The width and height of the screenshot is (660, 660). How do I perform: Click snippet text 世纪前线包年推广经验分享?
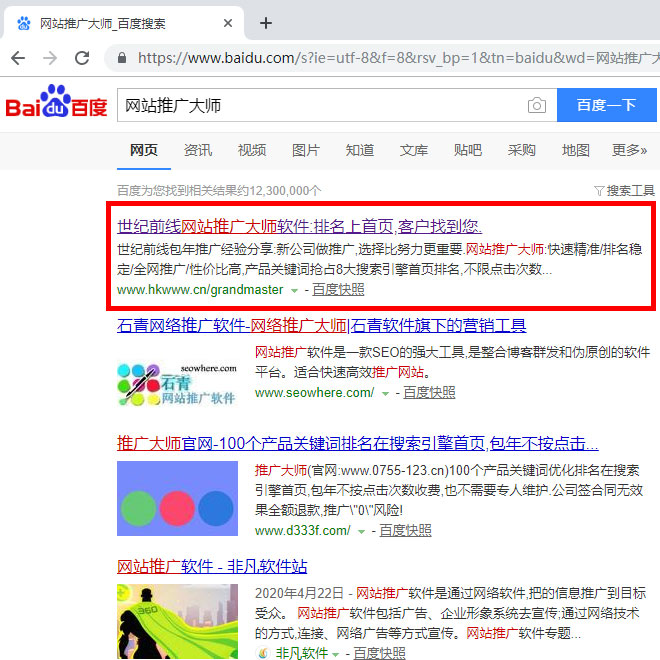(x=195, y=249)
